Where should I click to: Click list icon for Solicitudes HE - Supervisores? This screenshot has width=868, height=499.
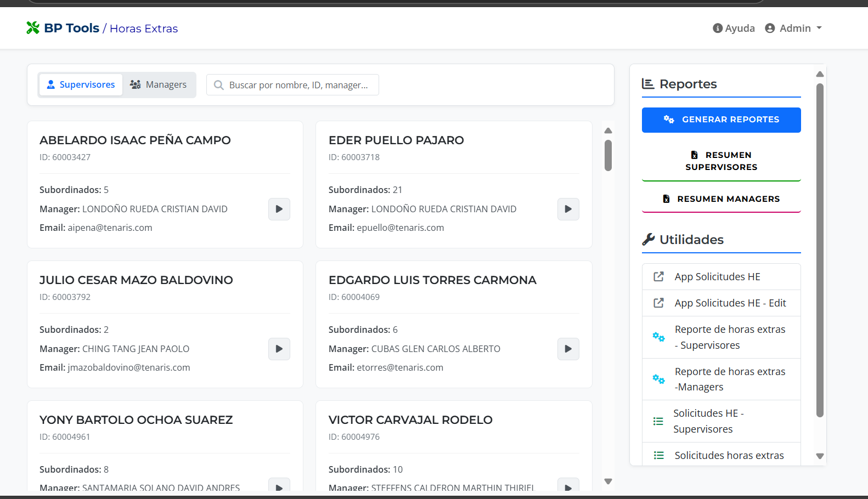(658, 421)
